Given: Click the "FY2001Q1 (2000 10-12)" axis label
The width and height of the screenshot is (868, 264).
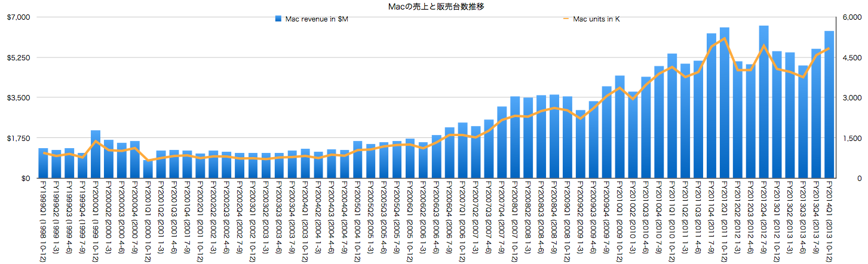Looking at the screenshot, I should [148, 220].
